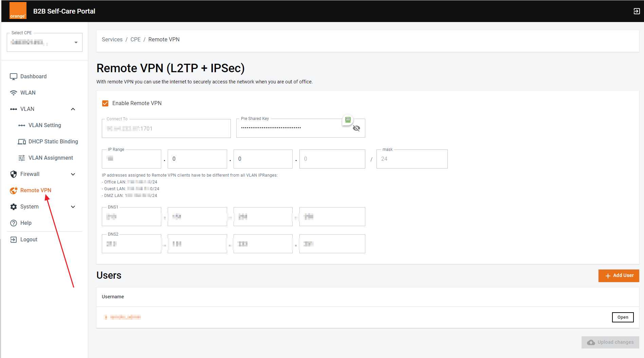Click the Pre Shared Key field
The height and width of the screenshot is (358, 644).
click(301, 128)
